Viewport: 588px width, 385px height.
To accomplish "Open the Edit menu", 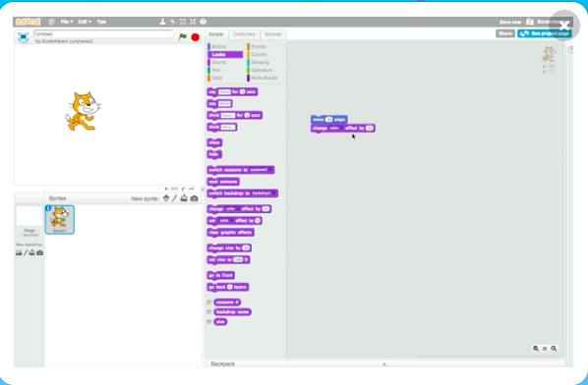I will click(85, 22).
